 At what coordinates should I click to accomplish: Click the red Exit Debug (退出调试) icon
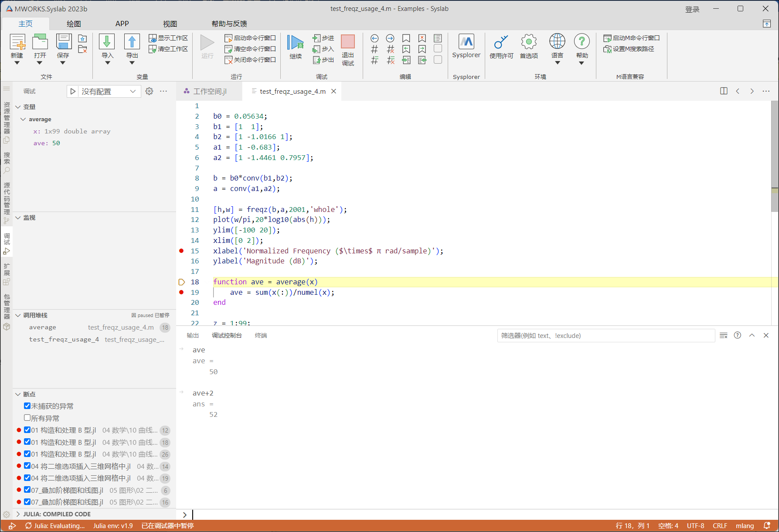click(347, 42)
